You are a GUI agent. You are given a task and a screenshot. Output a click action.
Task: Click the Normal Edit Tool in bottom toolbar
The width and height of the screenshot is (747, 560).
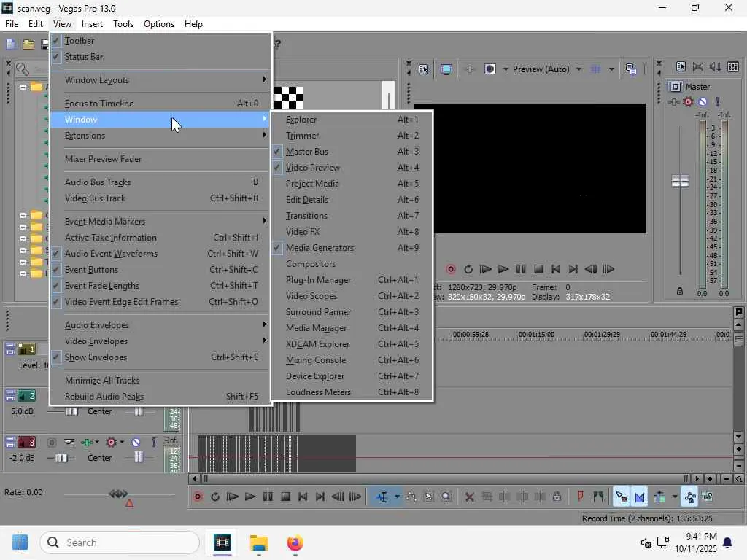tap(382, 497)
